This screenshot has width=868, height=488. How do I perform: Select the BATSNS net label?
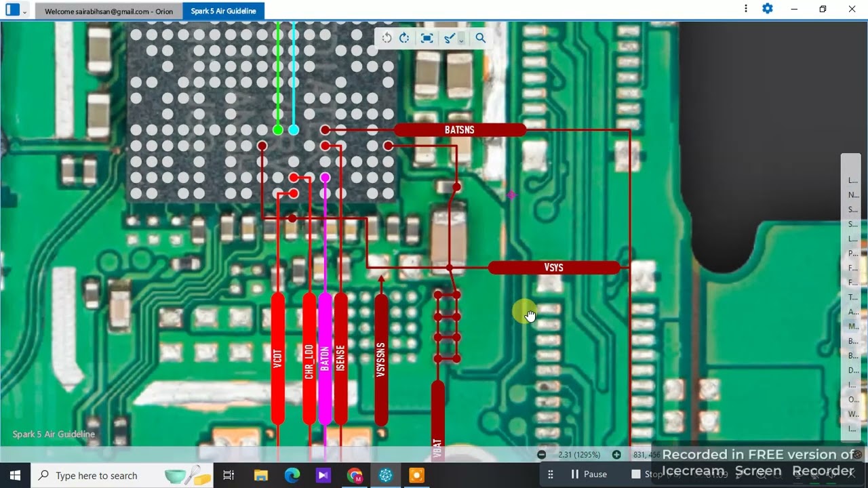point(460,130)
